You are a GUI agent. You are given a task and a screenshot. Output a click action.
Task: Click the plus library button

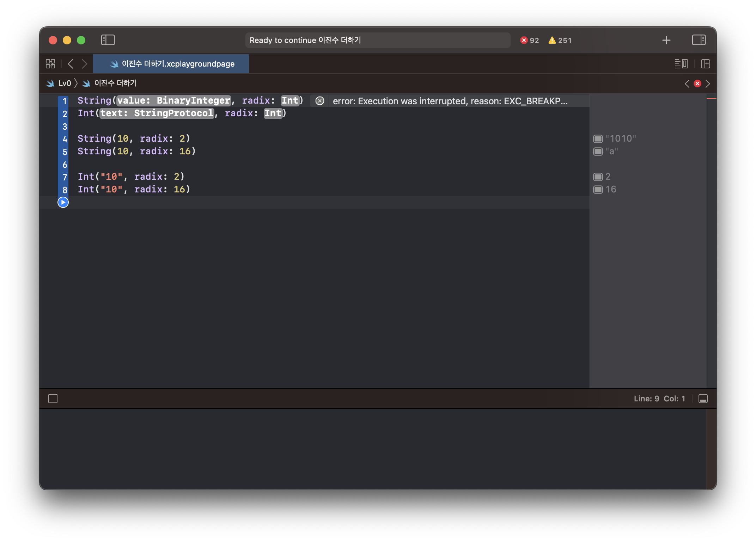666,40
